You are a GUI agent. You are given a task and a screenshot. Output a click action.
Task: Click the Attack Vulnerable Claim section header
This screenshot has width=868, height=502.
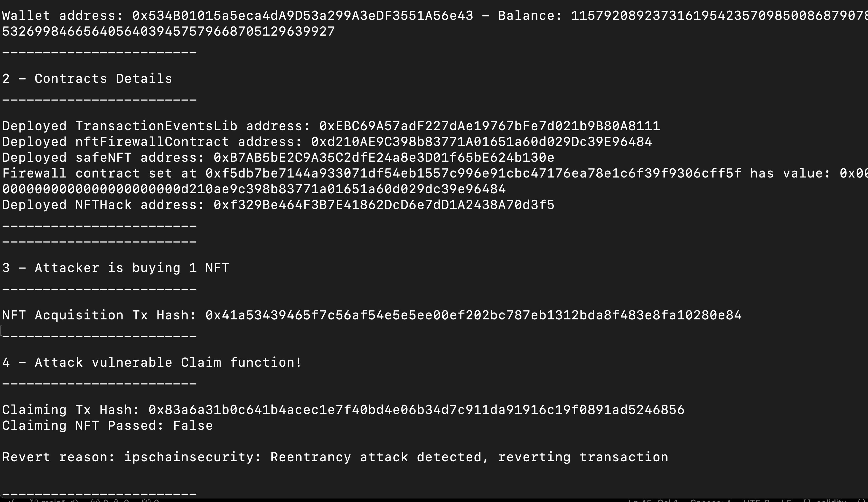[151, 362]
